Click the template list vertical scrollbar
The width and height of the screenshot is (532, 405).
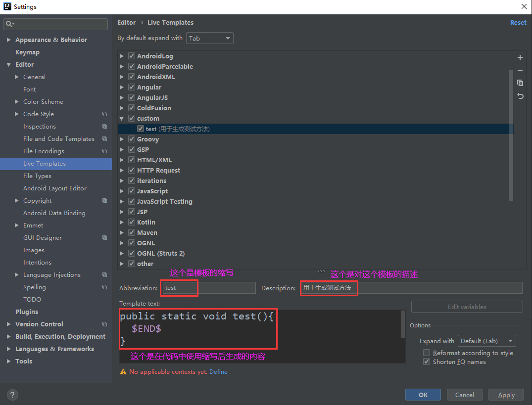click(x=511, y=135)
